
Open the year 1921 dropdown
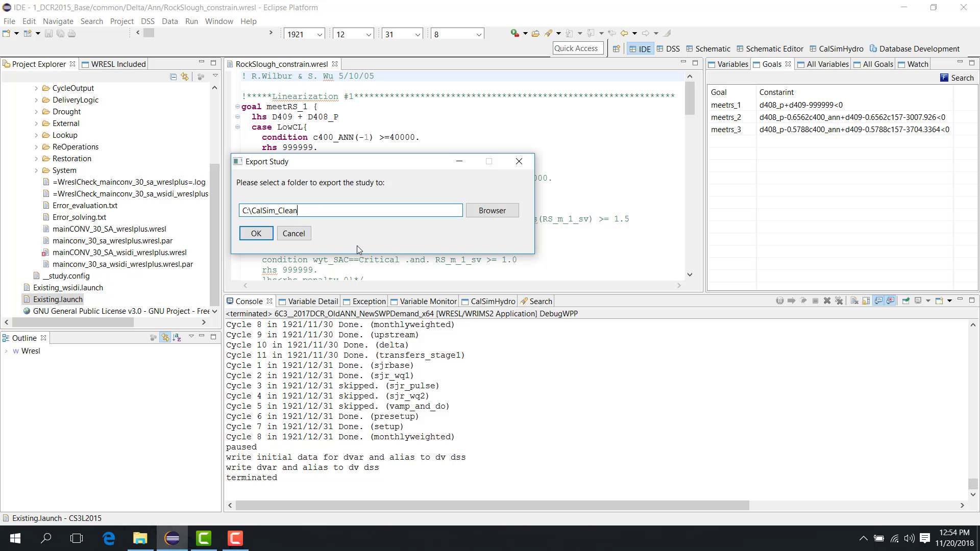[320, 35]
